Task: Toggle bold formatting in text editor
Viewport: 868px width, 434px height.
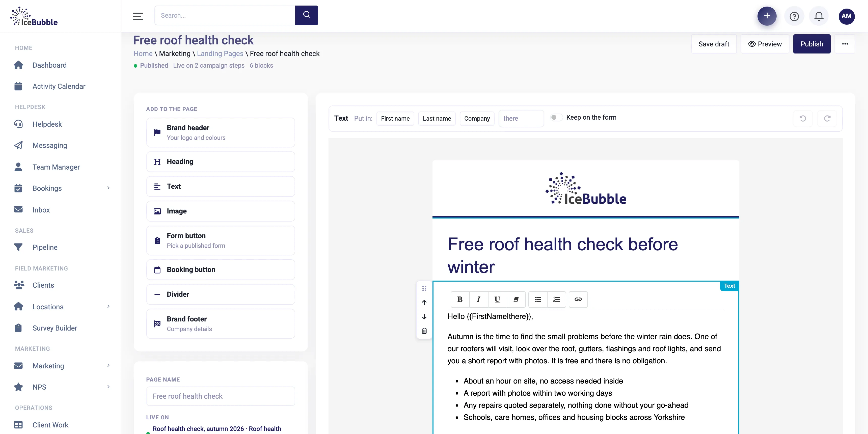Action: (x=459, y=299)
